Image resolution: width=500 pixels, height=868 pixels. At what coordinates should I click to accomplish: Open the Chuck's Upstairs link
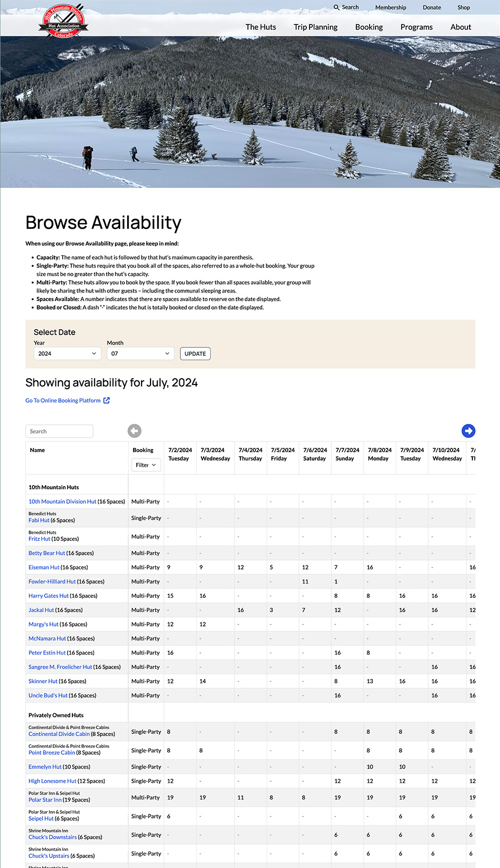click(49, 856)
